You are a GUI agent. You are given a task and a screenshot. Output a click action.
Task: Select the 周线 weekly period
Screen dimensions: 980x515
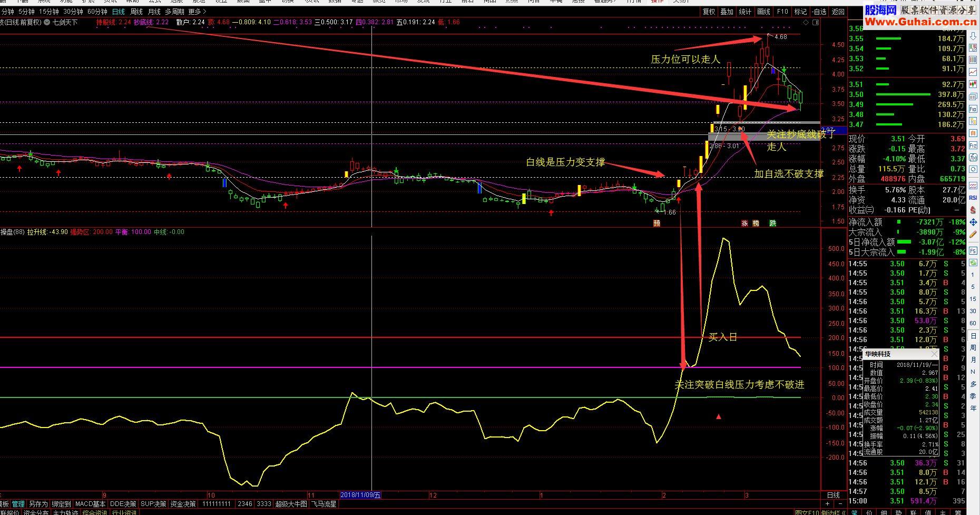tap(136, 12)
